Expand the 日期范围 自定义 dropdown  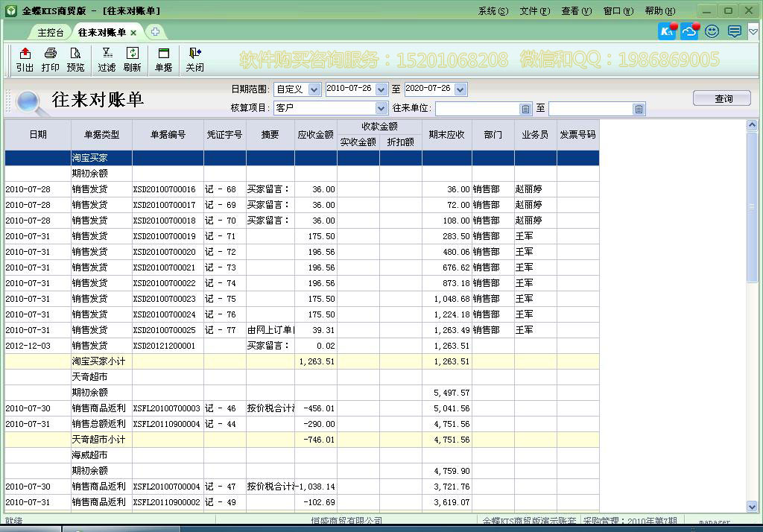point(314,89)
